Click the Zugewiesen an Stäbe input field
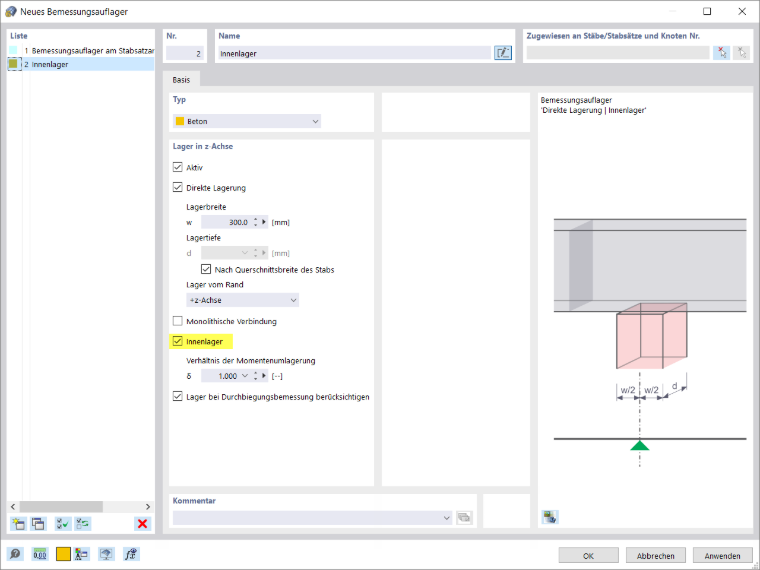 point(618,53)
